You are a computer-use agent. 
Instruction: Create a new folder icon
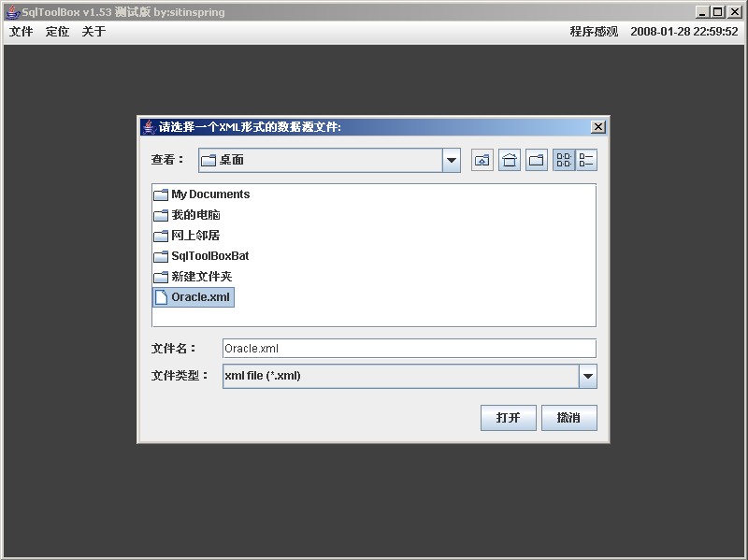point(536,160)
